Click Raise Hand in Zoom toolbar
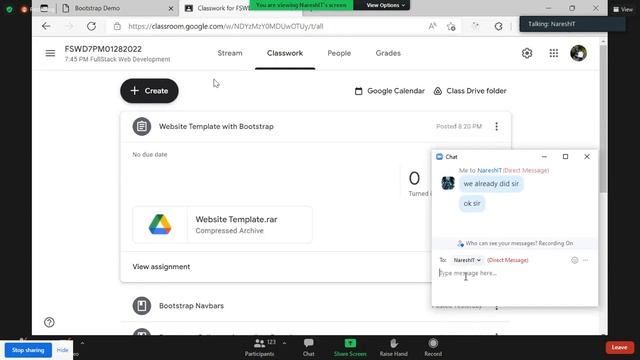Image resolution: width=640 pixels, height=360 pixels. point(393,348)
